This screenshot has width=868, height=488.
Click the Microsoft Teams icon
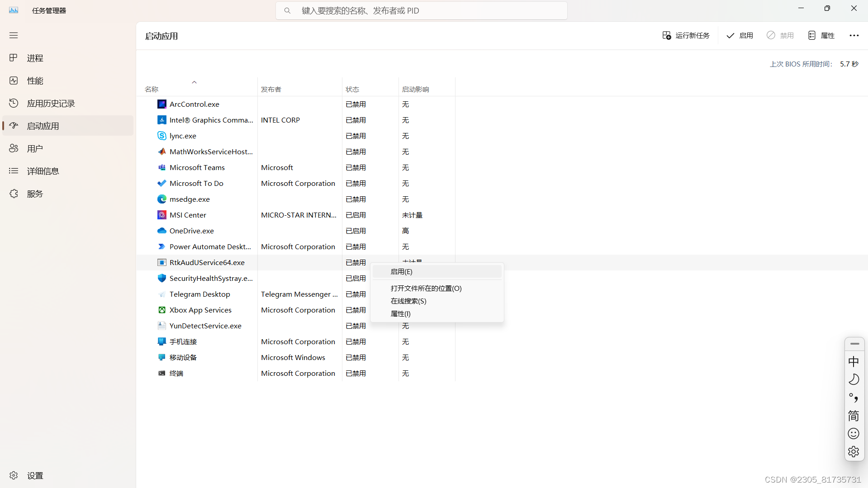[161, 167]
